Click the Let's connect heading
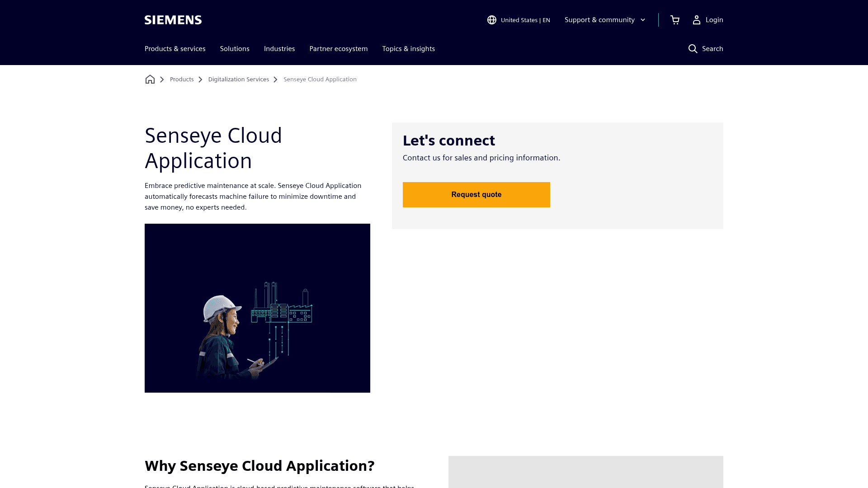This screenshot has height=488, width=868. coord(449,141)
